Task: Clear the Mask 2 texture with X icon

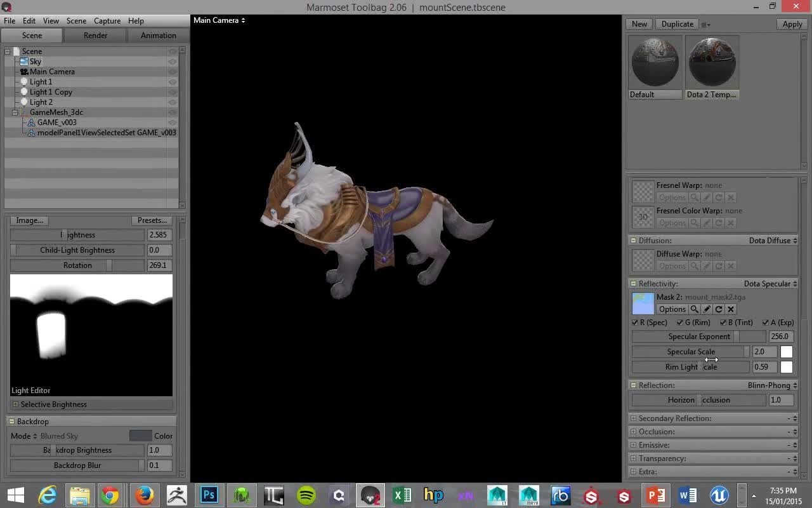Action: tap(731, 309)
